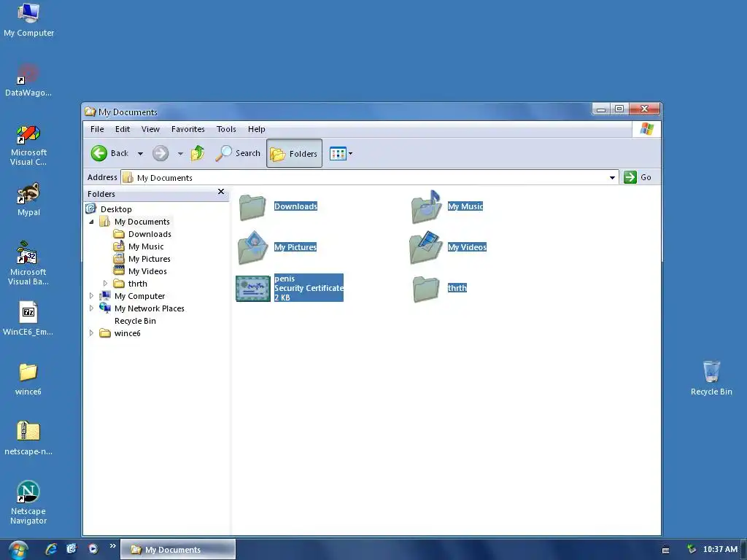
Task: Select the Downloads folder icon in file pane
Action: pos(252,207)
